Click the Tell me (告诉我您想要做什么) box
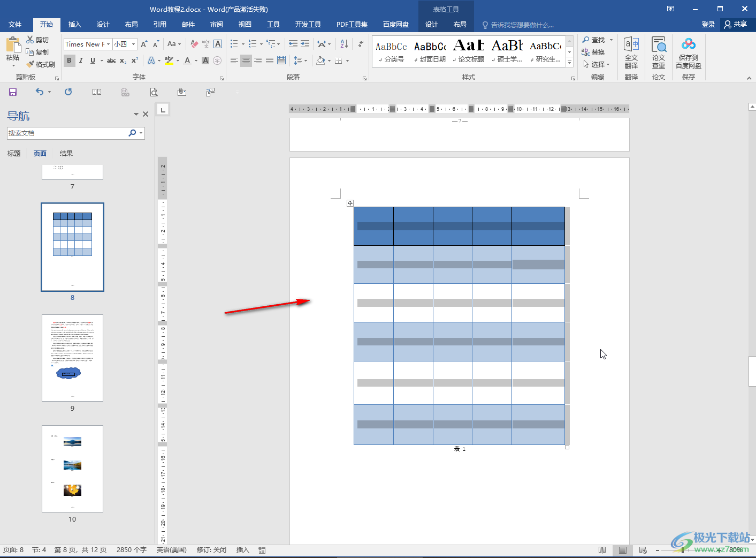Screen dimensions: 756x558 click(x=518, y=25)
